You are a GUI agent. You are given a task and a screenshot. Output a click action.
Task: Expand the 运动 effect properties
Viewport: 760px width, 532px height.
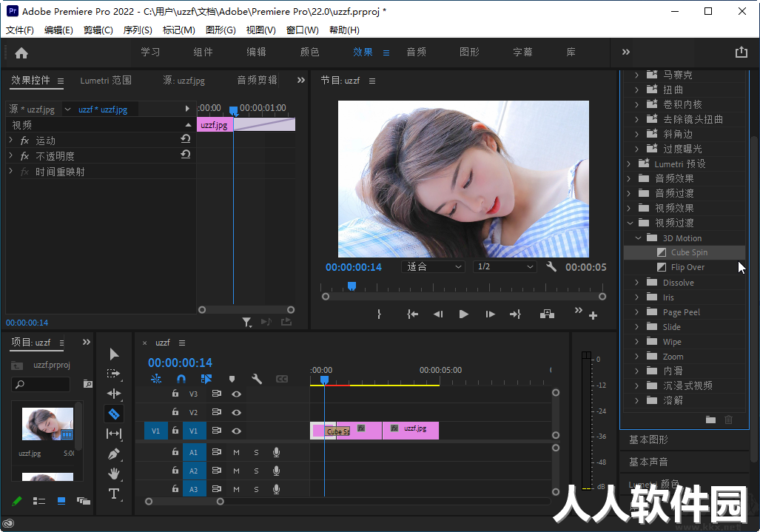click(10, 140)
